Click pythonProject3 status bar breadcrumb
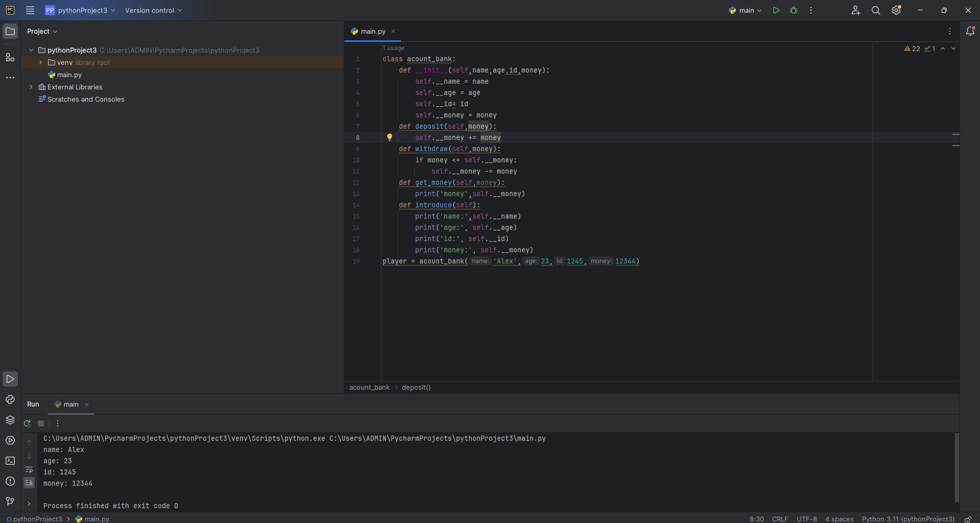This screenshot has height=523, width=980. [34, 519]
